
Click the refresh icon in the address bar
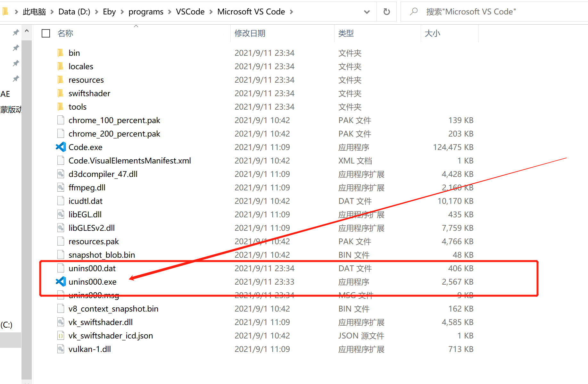386,11
